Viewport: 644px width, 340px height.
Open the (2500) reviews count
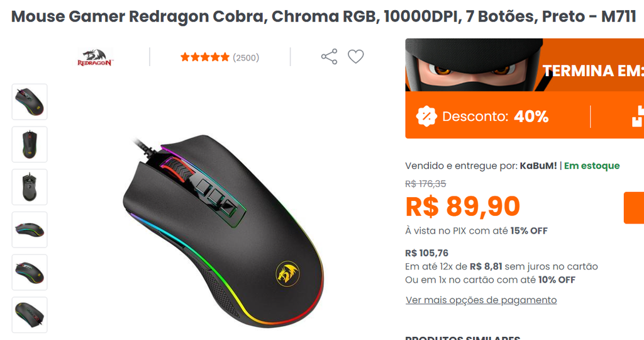coord(246,57)
